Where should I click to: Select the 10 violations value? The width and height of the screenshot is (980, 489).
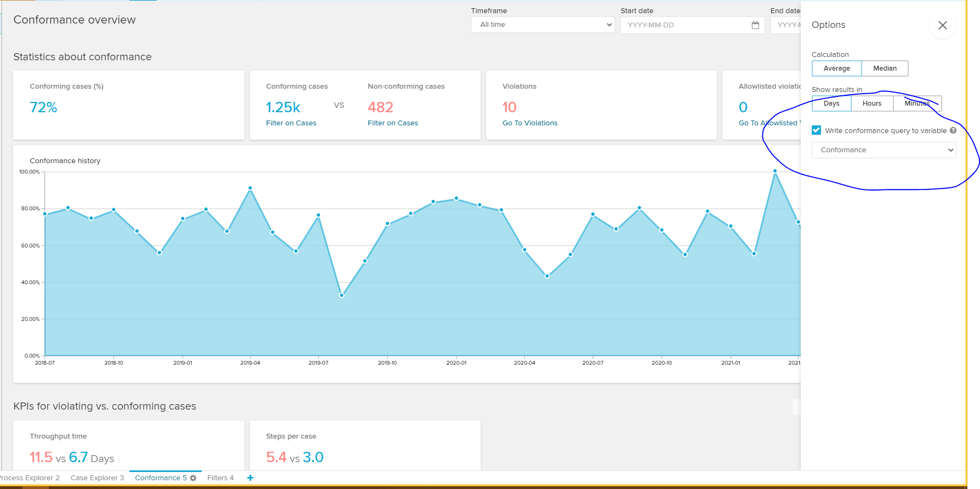pyautogui.click(x=510, y=107)
